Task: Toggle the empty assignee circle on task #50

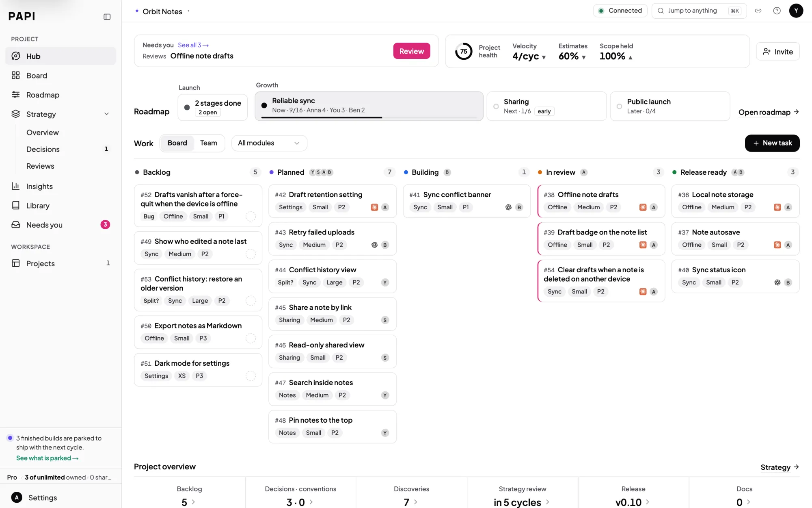Action: pyautogui.click(x=251, y=339)
